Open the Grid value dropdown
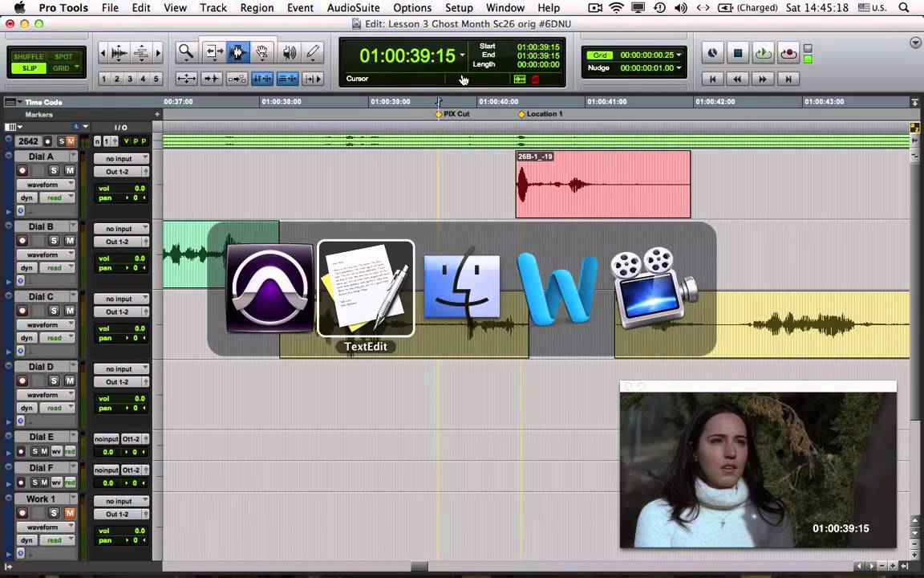The height and width of the screenshot is (578, 924). [x=679, y=55]
